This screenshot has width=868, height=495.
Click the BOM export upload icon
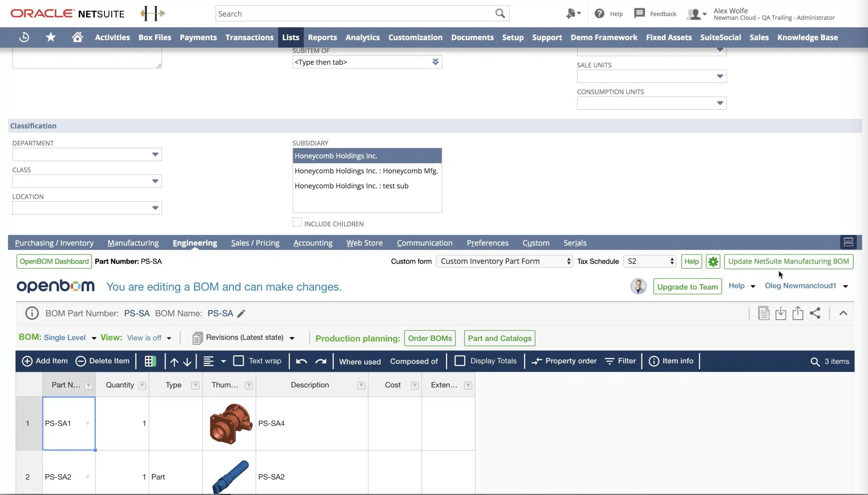(x=798, y=313)
